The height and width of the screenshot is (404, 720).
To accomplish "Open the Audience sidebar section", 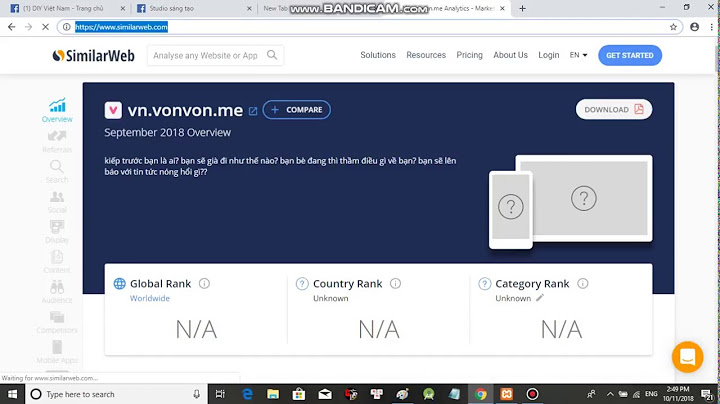I will point(57,292).
